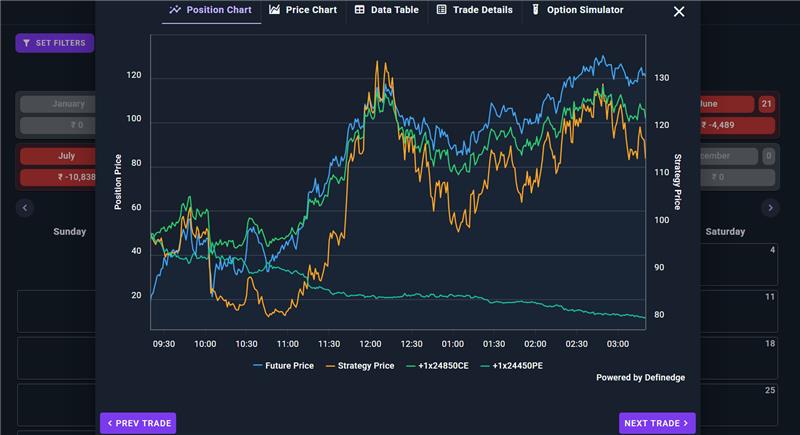800x435 pixels.
Task: Toggle Future Price series in legend
Action: (283, 366)
